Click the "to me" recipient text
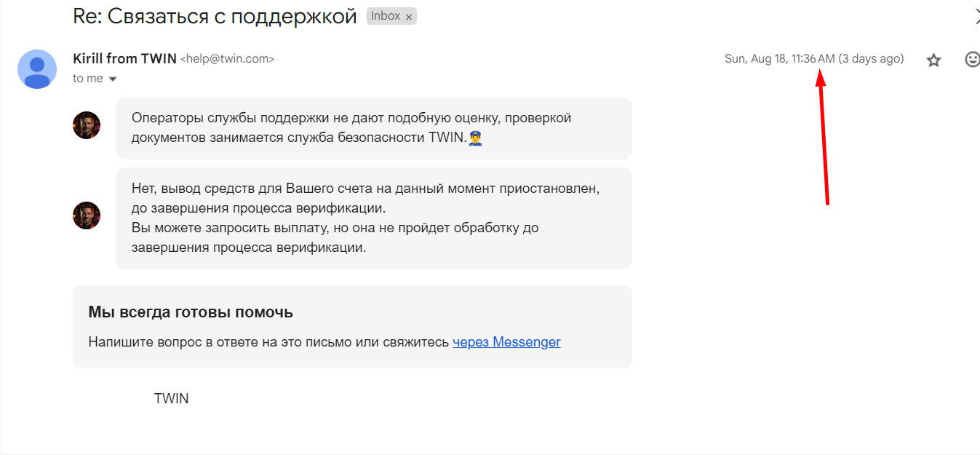 pos(88,79)
